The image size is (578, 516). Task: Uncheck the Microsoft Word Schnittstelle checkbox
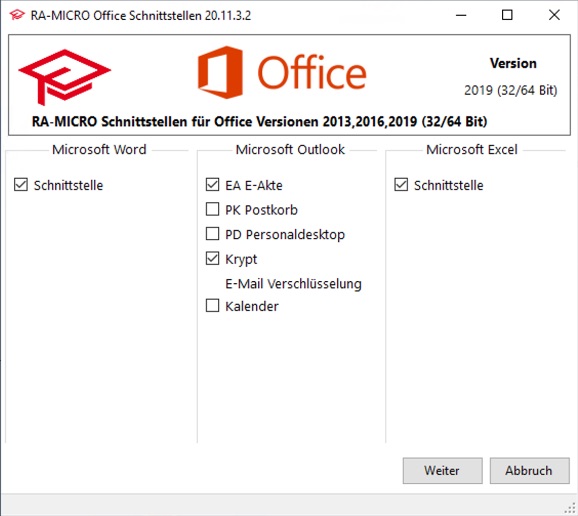(21, 185)
